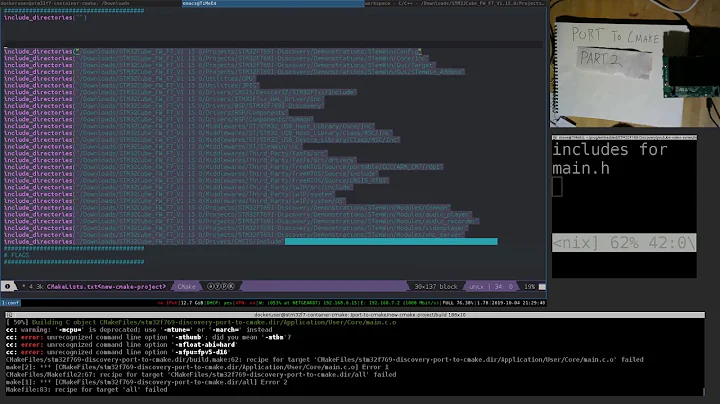Click the include line ending in Utilities/JPEG
The image size is (720, 404).
tap(130, 85)
